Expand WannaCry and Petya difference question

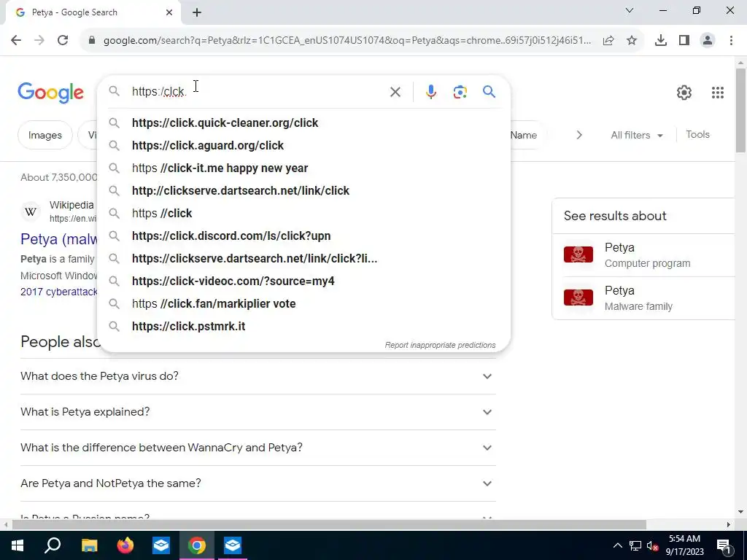(x=258, y=448)
